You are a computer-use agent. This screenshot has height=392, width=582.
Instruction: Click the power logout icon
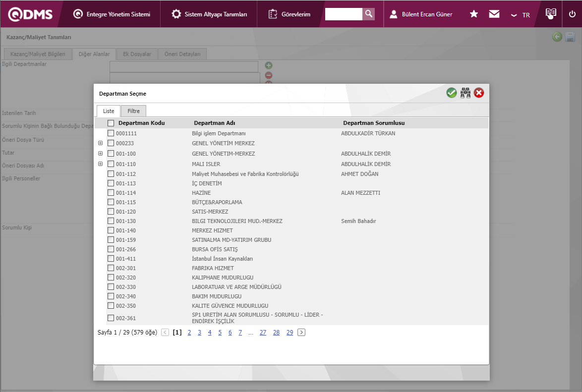tap(572, 14)
